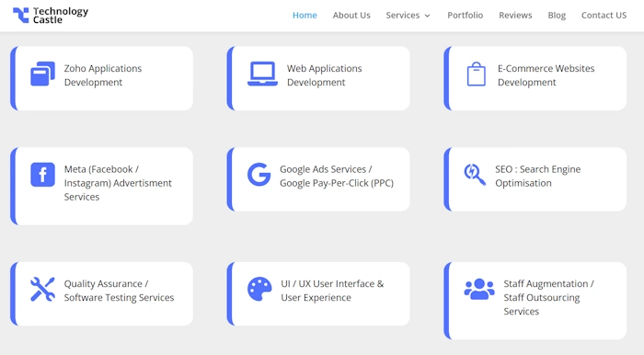Open Staff Augmentation / Staff Outsourcing Services
This screenshot has height=355, width=644.
click(x=548, y=298)
